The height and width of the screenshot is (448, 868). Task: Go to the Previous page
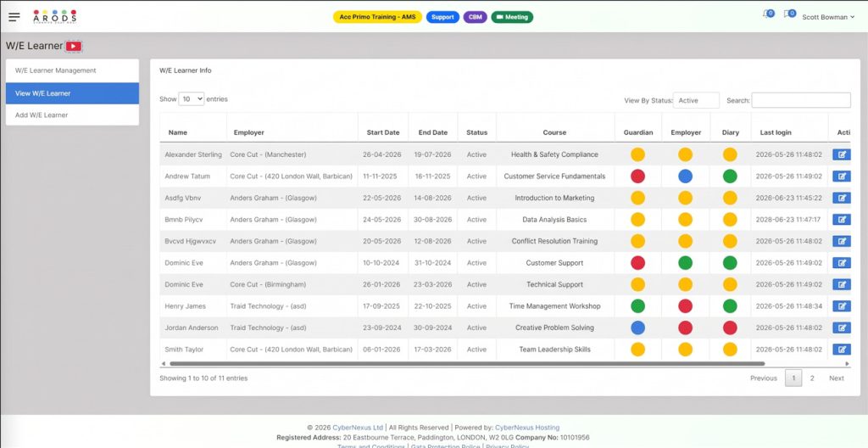click(x=764, y=378)
